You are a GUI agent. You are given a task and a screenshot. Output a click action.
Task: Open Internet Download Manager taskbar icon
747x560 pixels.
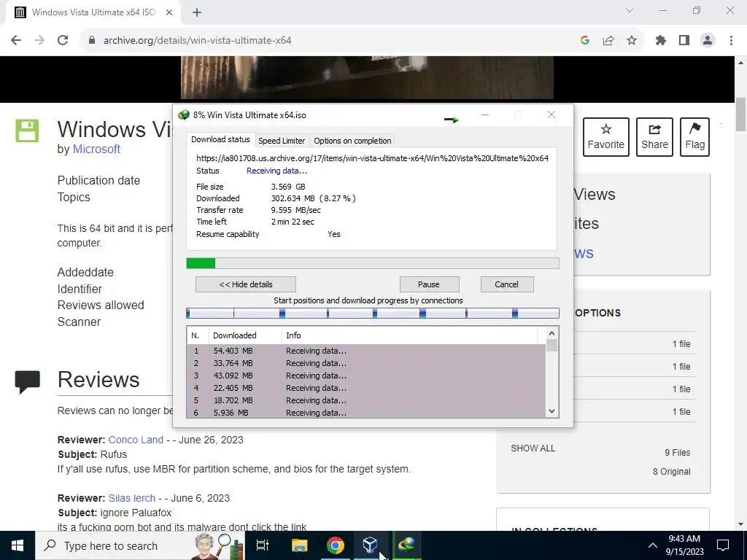point(406,545)
